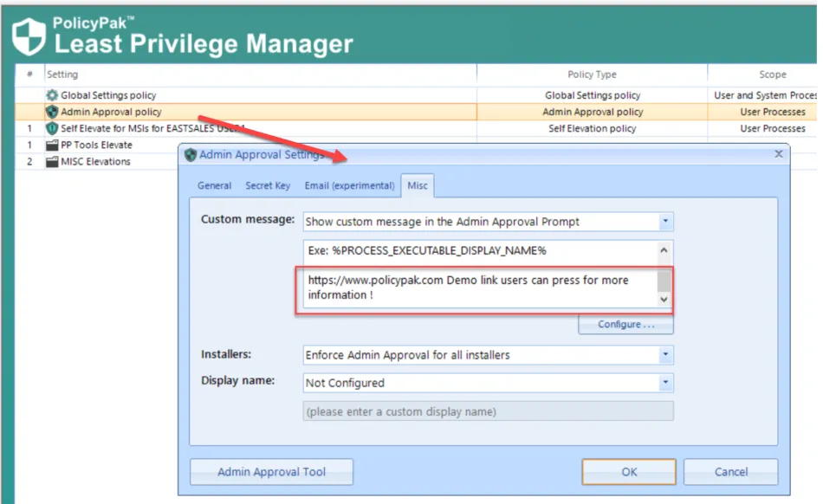This screenshot has height=504, width=823.
Task: Click the Admin Approval policy shield icon
Action: point(52,112)
